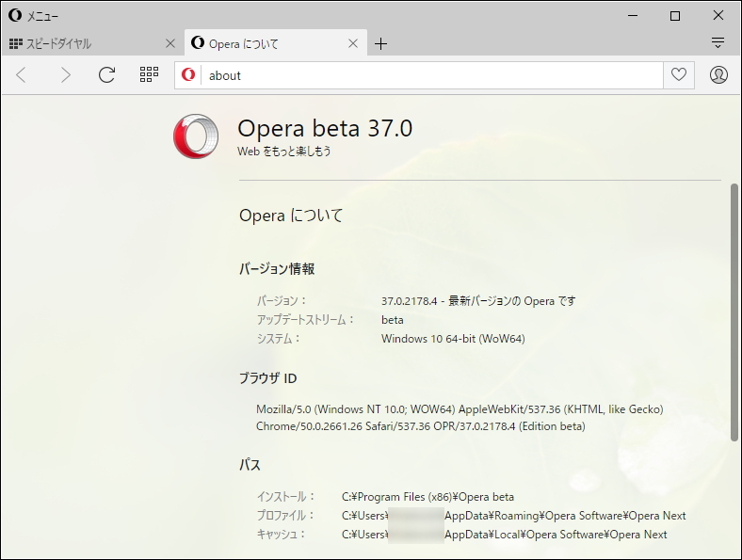
Task: Click the red Opera badge in address bar
Action: pos(188,74)
